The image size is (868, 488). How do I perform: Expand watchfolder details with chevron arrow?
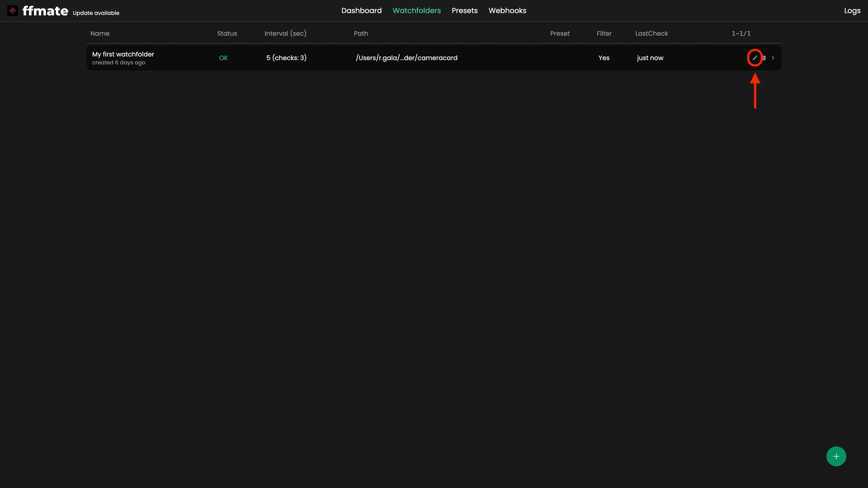pyautogui.click(x=773, y=58)
